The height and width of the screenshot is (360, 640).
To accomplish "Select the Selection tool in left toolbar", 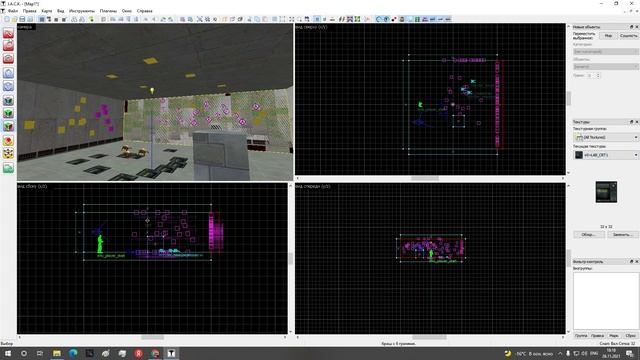I will 8,33.
